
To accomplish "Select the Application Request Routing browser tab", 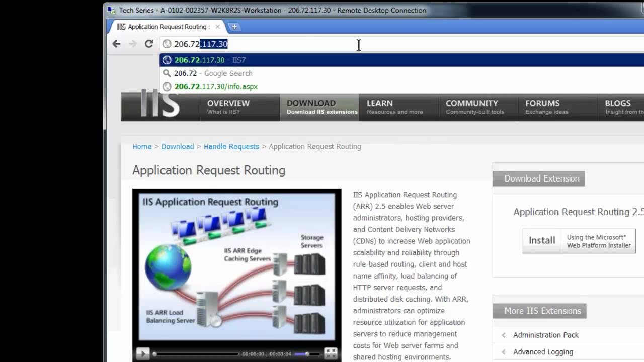I will click(x=168, y=27).
